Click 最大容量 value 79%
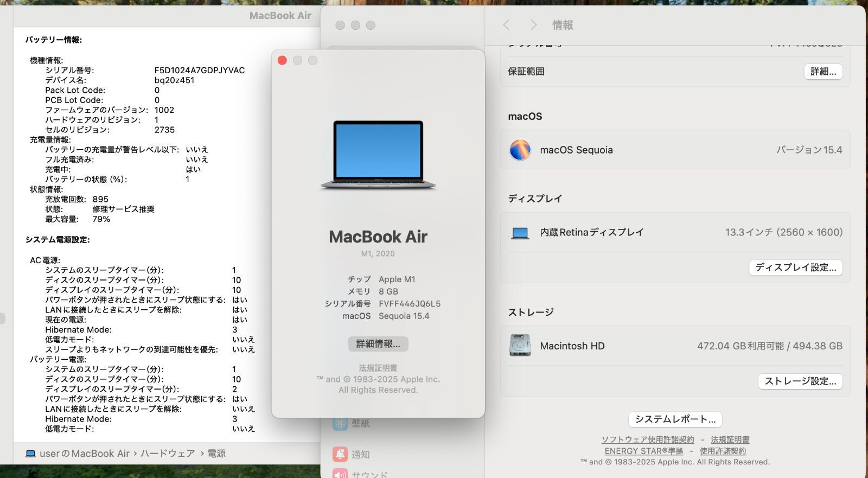This screenshot has width=868, height=478. 101,219
